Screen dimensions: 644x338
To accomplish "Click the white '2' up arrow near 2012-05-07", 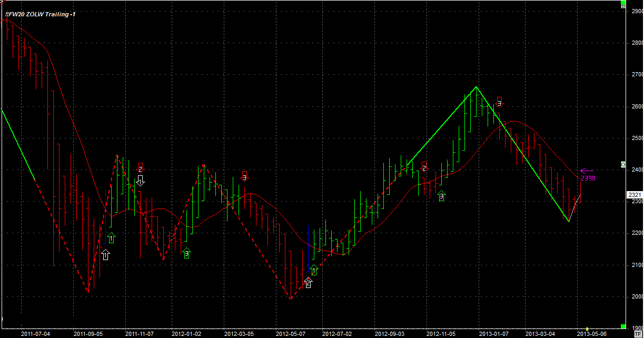I will tap(308, 283).
